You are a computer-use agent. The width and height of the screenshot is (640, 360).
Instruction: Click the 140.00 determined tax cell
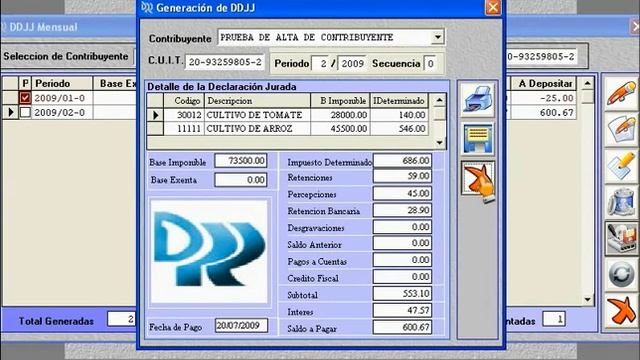click(x=399, y=115)
